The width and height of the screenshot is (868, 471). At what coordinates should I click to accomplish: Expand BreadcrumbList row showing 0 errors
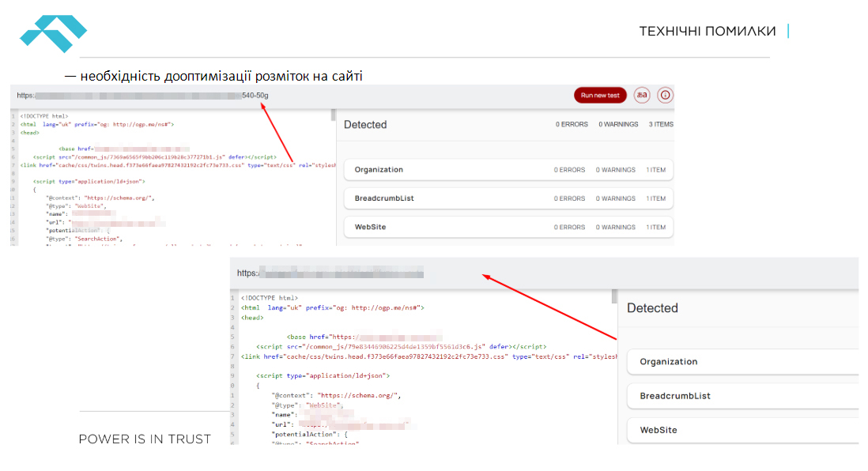click(508, 198)
